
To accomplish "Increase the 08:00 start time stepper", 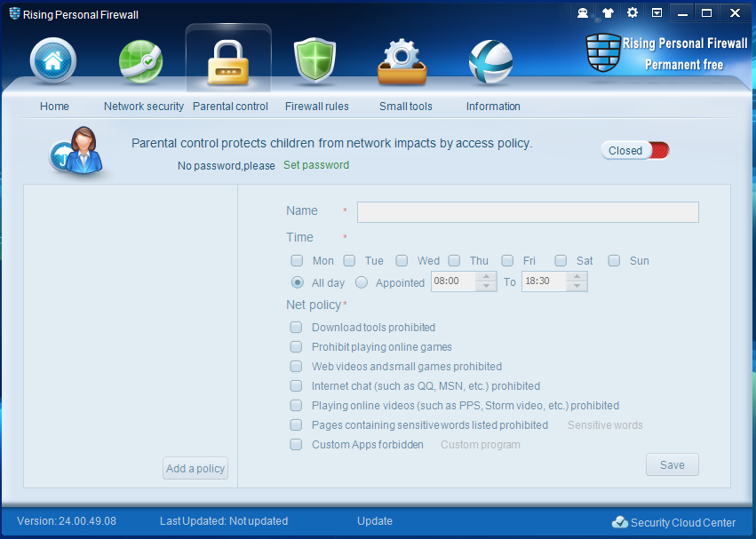I will point(486,277).
